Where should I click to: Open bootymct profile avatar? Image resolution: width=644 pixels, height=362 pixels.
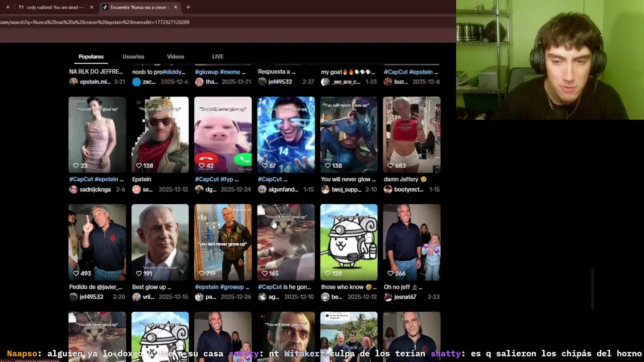click(x=388, y=190)
